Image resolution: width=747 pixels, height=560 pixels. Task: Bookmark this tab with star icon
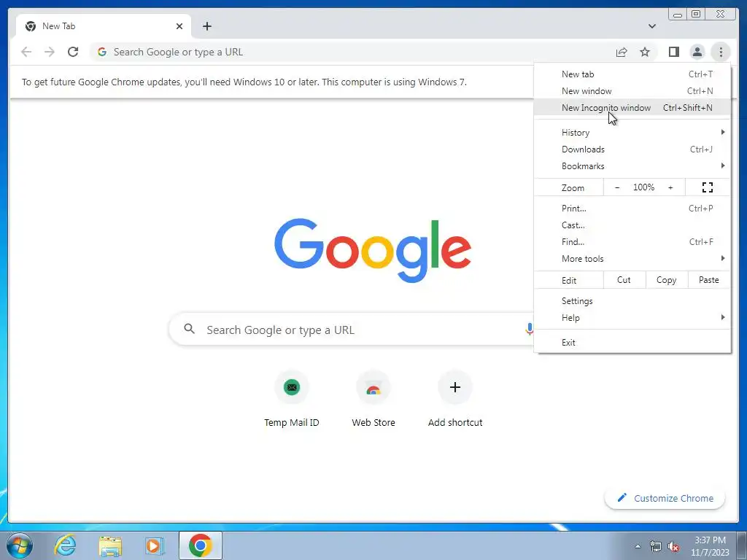pos(645,52)
